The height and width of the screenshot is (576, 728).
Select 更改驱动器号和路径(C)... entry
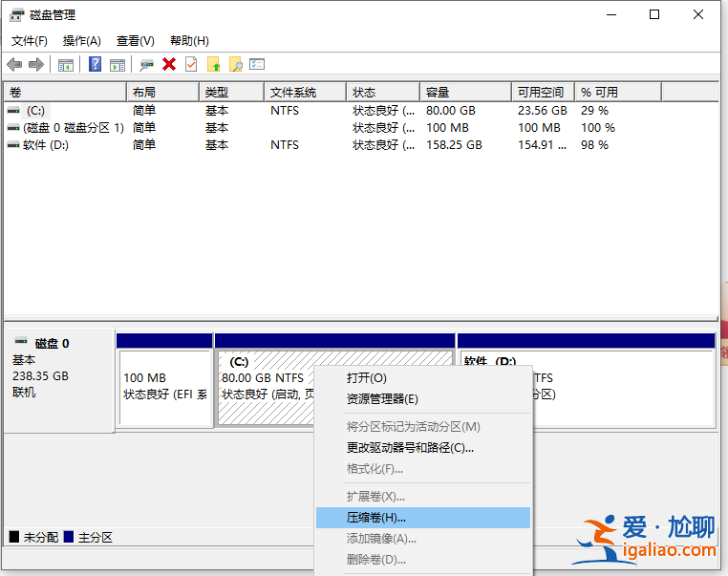(x=423, y=448)
